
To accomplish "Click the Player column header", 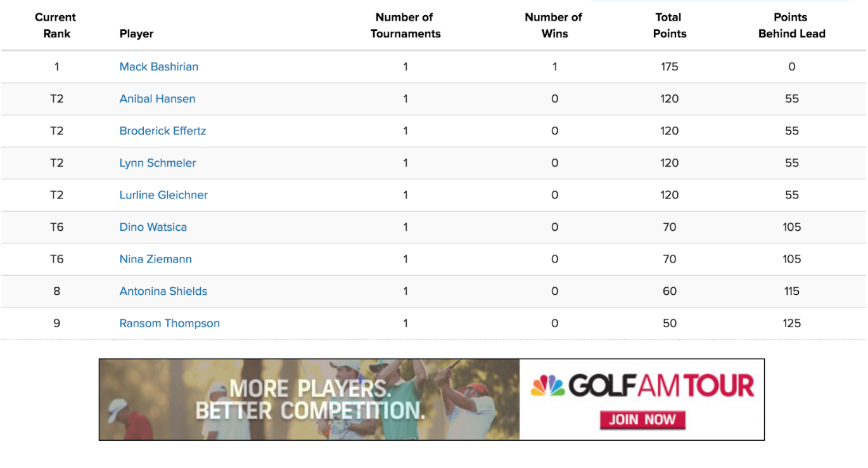I will (x=136, y=34).
